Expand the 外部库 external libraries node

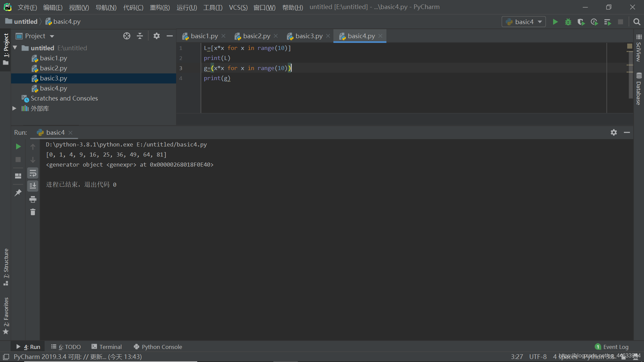click(x=14, y=108)
